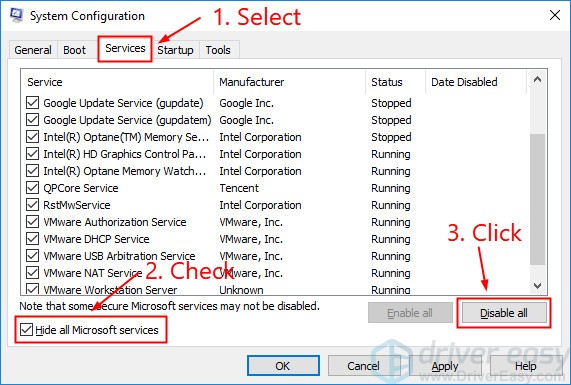Open the Boot tab
This screenshot has width=571, height=385.
[74, 50]
